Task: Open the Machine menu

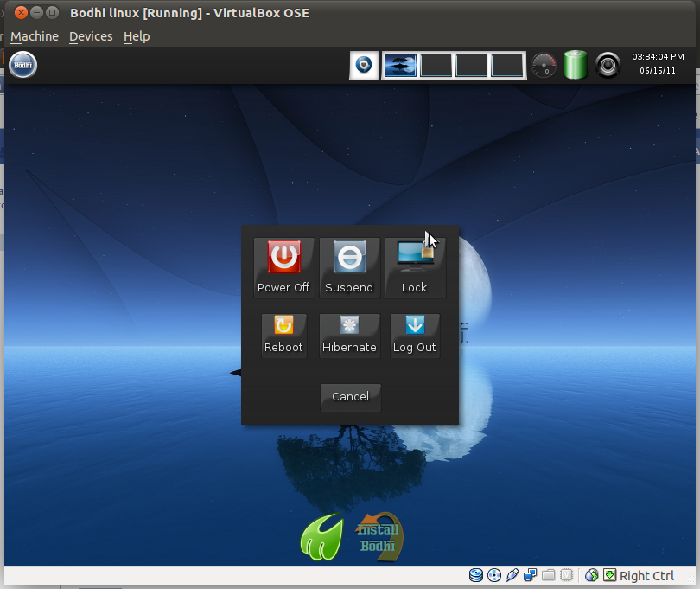Action: pos(34,36)
